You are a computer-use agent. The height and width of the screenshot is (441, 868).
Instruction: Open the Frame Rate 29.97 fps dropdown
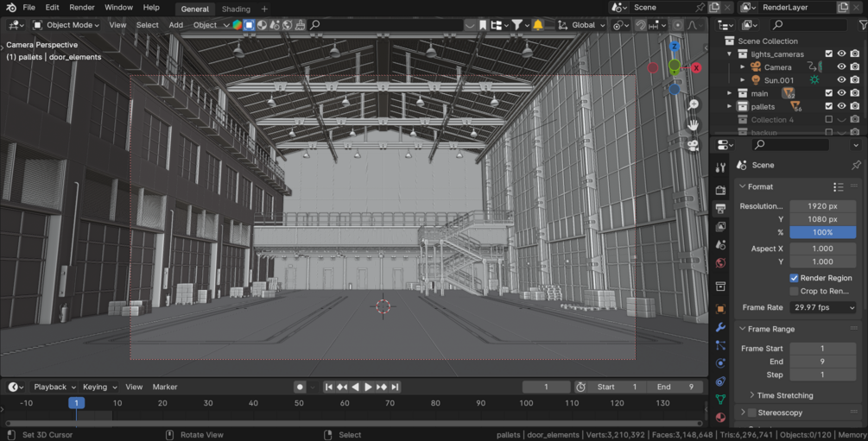(x=822, y=307)
